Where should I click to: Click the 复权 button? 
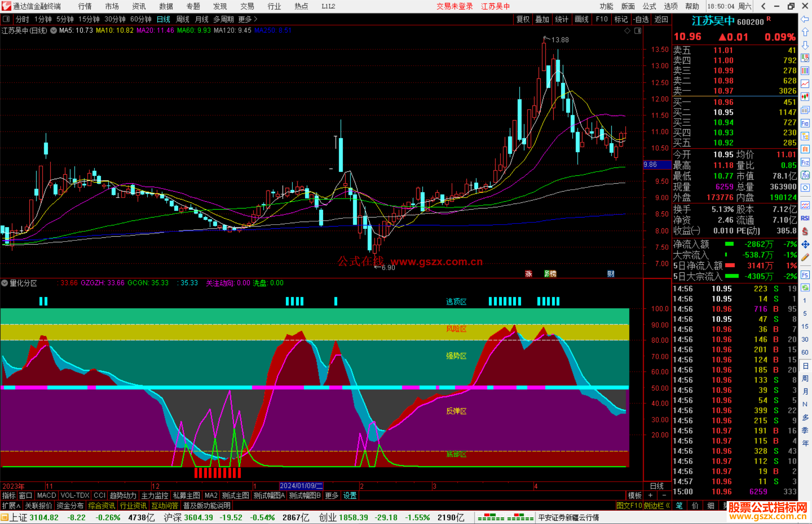click(523, 19)
